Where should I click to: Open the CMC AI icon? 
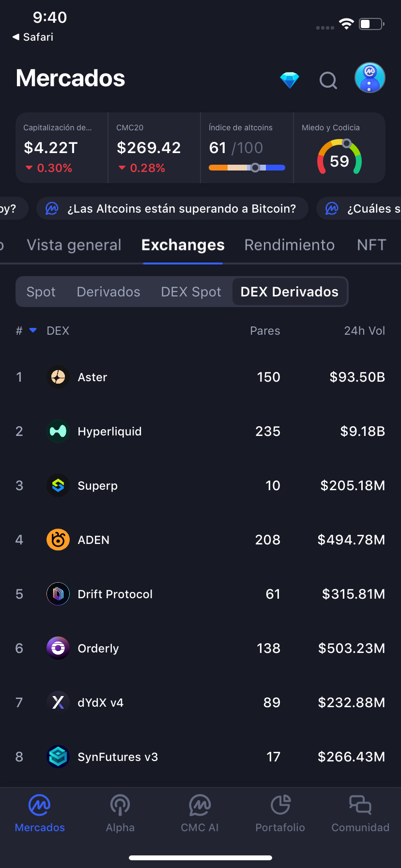coord(200,805)
